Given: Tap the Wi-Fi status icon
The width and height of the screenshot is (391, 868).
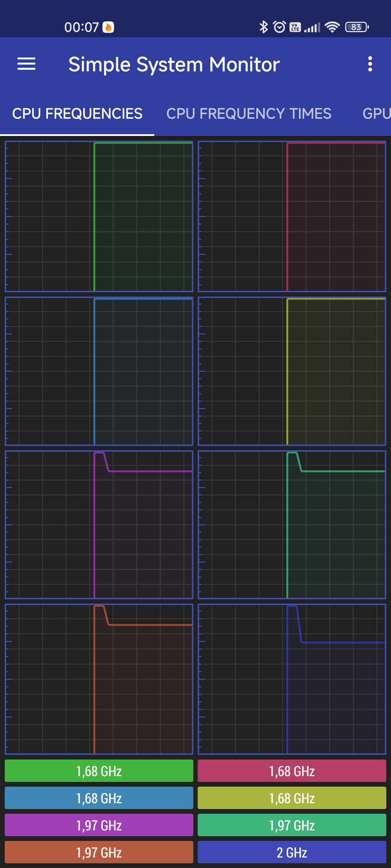Looking at the screenshot, I should click(332, 27).
